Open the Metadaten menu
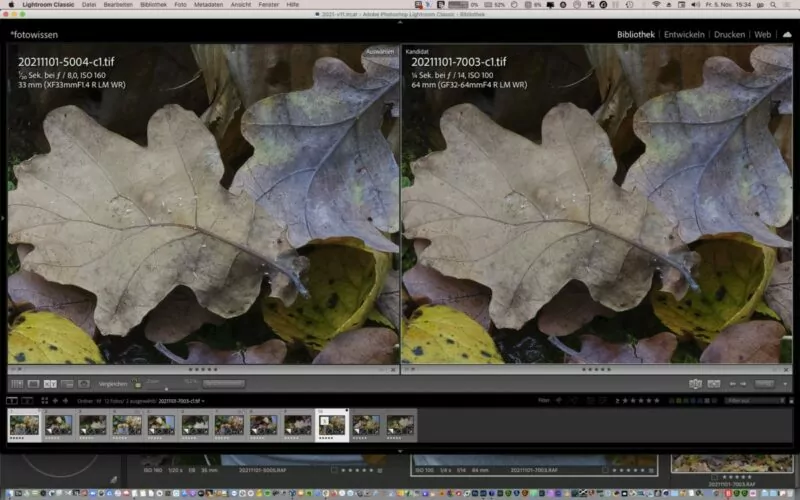Viewport: 800px width, 500px height. tap(208, 5)
